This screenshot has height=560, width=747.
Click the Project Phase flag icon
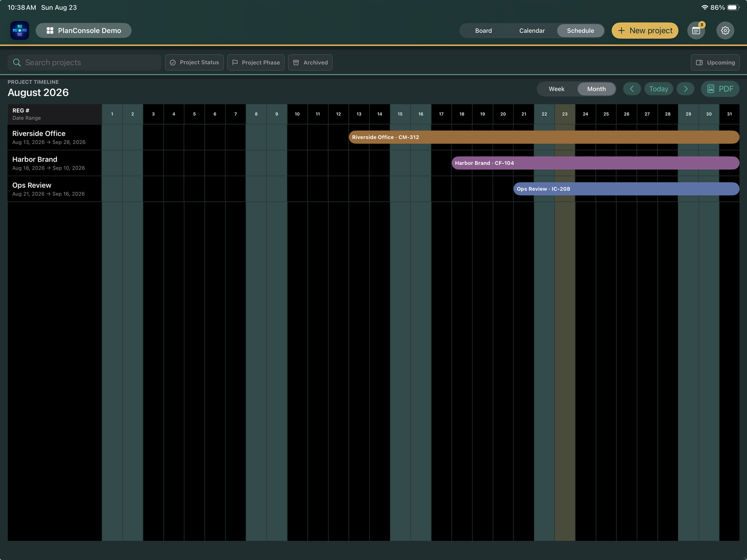(235, 63)
